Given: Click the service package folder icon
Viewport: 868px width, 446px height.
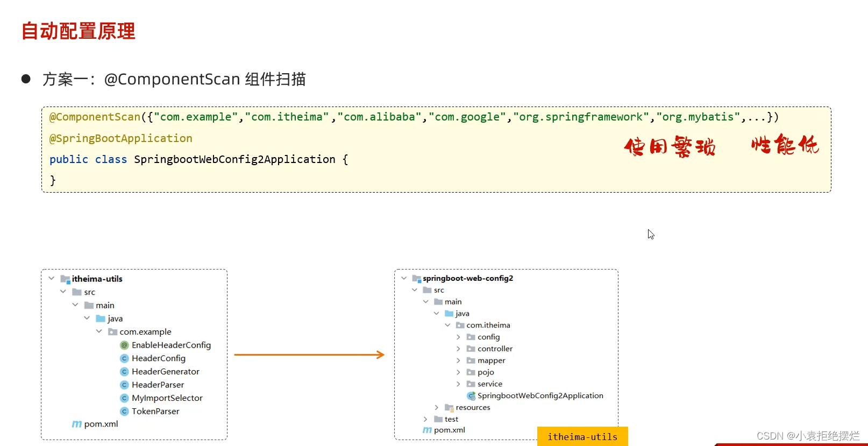Looking at the screenshot, I should tap(471, 384).
